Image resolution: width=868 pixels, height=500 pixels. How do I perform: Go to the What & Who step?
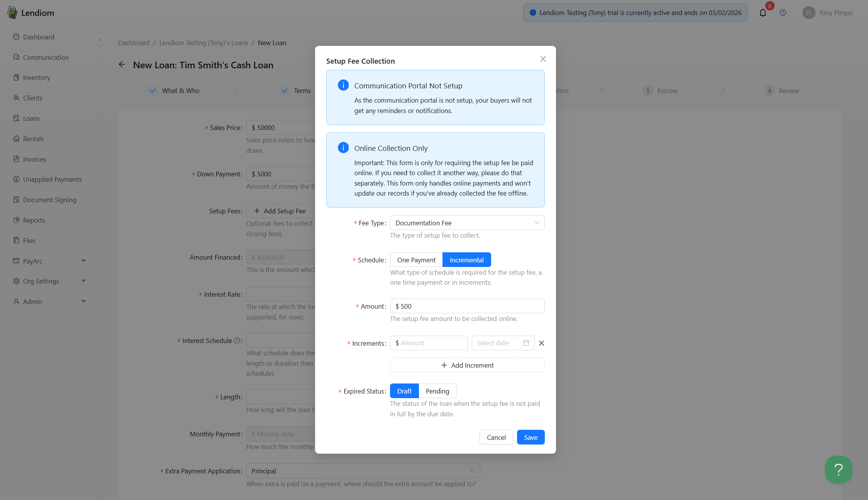point(174,91)
